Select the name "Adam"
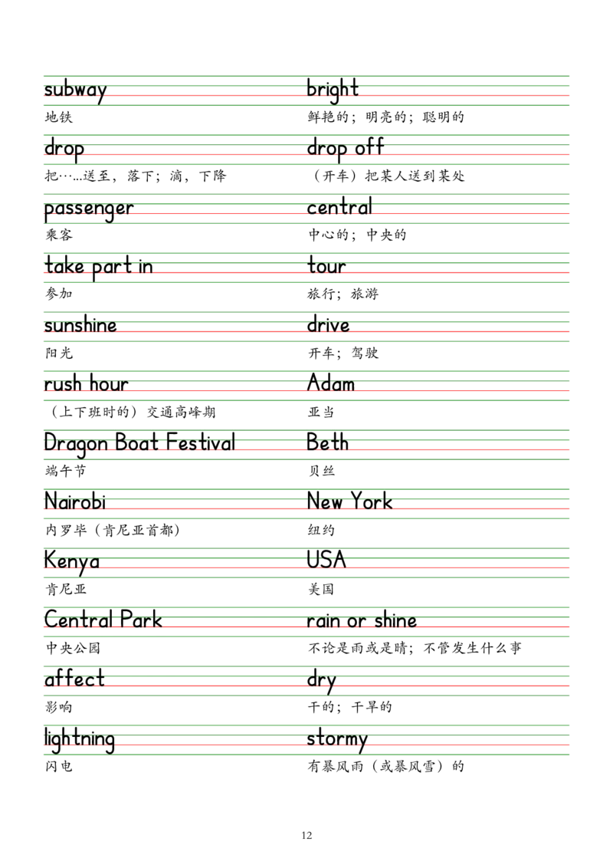Screen dimensions: 613x868 pyautogui.click(x=331, y=383)
